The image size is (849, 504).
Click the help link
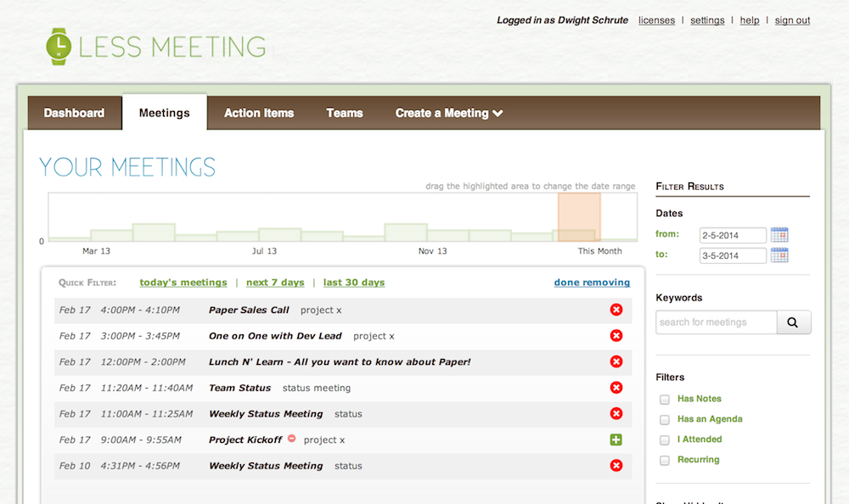(750, 20)
